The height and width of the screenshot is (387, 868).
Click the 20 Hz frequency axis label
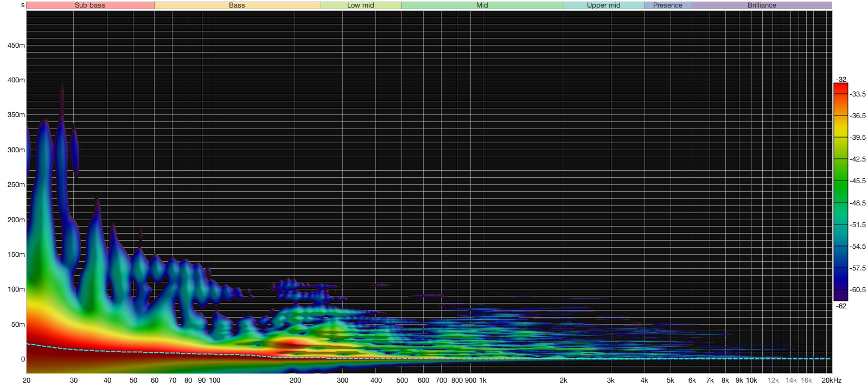27,380
